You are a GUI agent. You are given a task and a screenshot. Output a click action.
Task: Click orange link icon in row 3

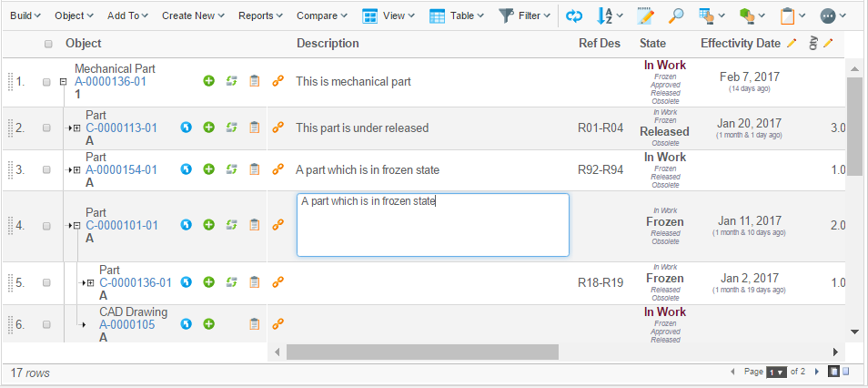click(x=278, y=169)
